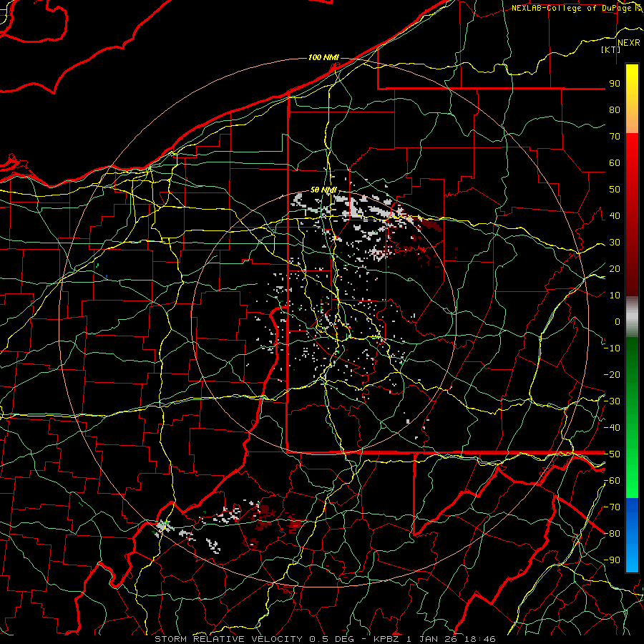Click the 50 value on the velocity scale
This screenshot has height=644, width=644.
[615, 190]
